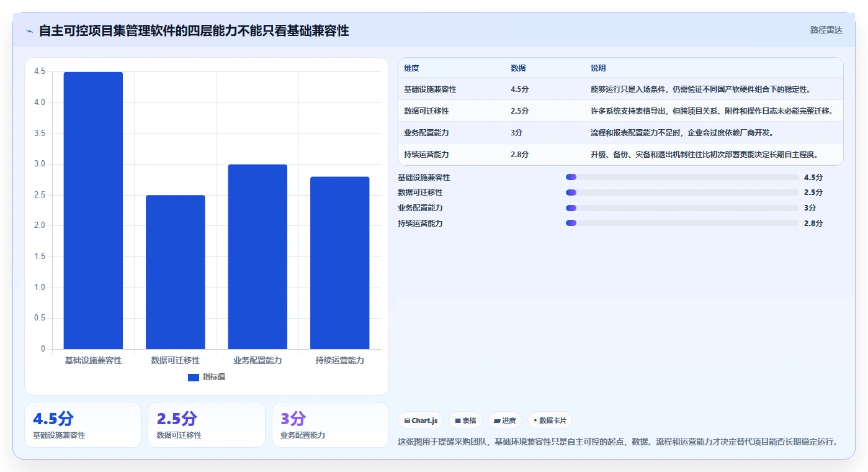868x472 pixels.
Task: Select the 业务配置能力 table row cell
Action: [426, 133]
